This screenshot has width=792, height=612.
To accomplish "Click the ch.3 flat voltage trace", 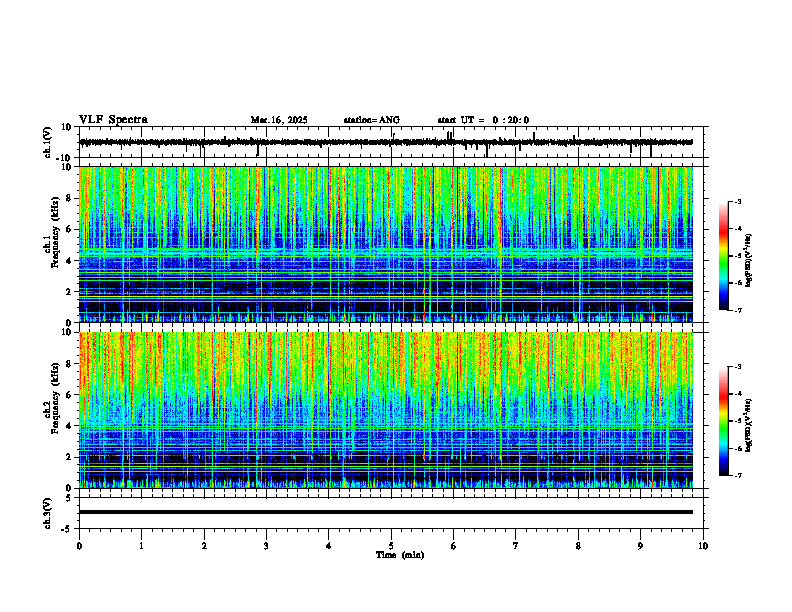I will 386,512.
